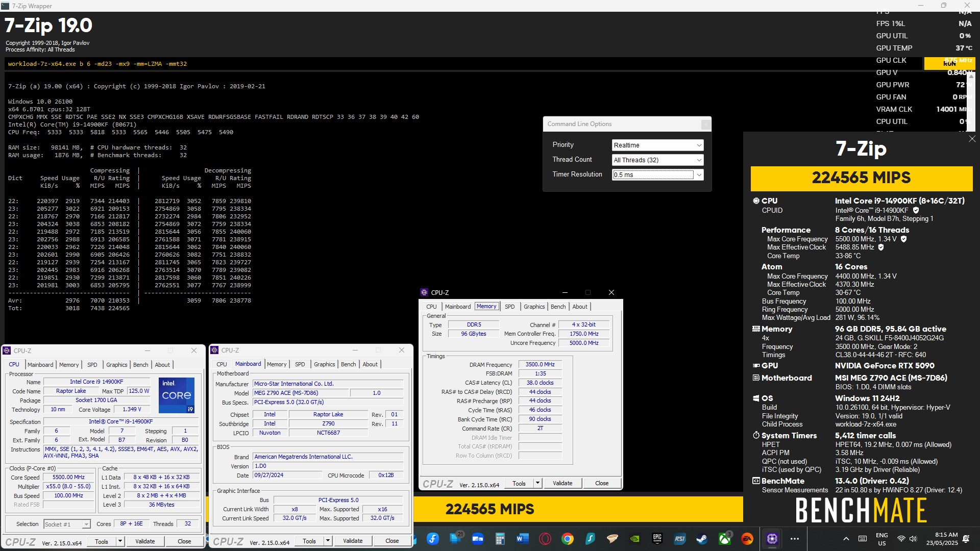Open Graphics tab in left CPU-Z window

point(117,365)
